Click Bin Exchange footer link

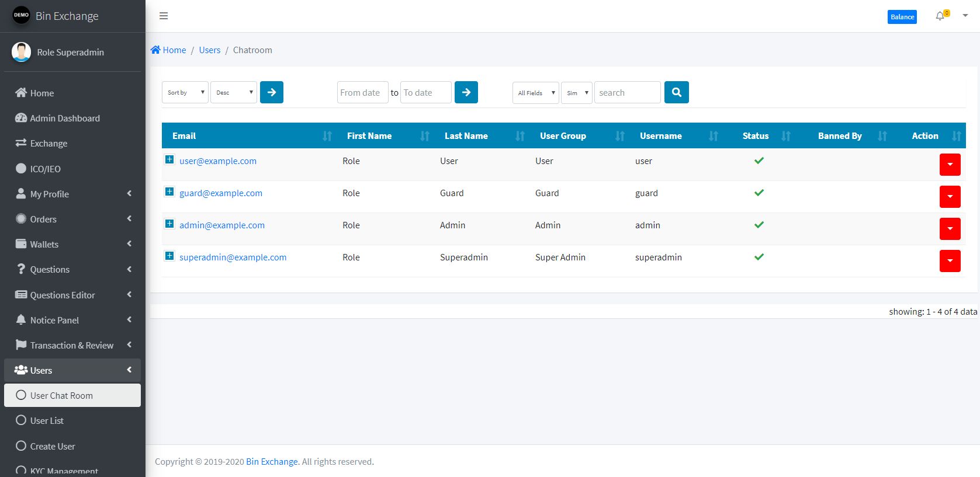(272, 462)
